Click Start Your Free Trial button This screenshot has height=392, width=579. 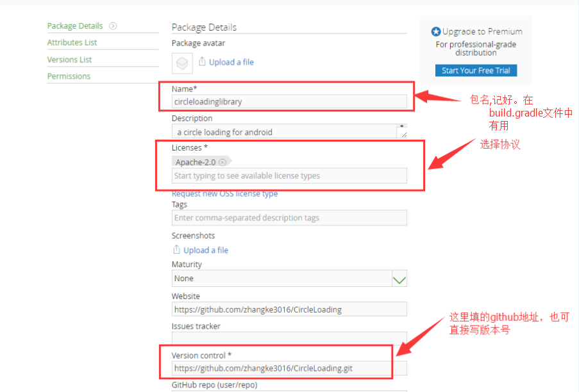[x=476, y=70]
